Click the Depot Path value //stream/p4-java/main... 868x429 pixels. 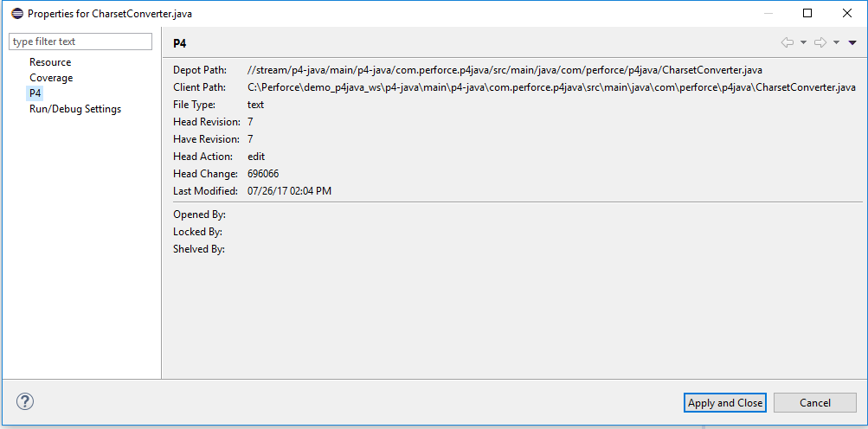tap(505, 70)
